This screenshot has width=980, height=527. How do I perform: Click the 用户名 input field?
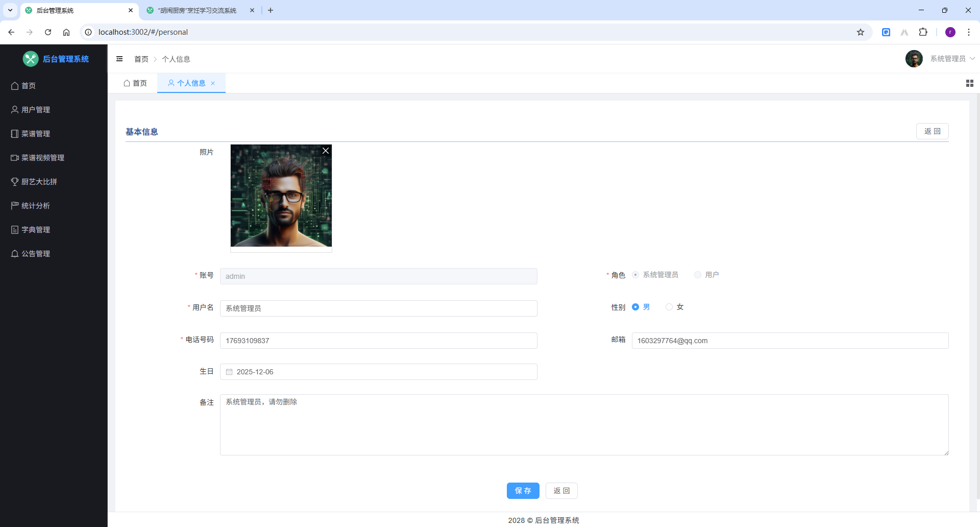379,308
